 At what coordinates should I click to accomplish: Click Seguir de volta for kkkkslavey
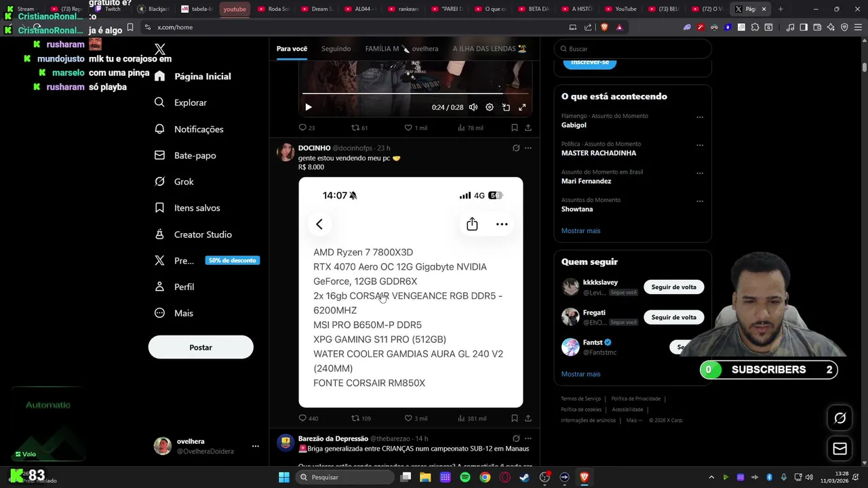click(674, 287)
